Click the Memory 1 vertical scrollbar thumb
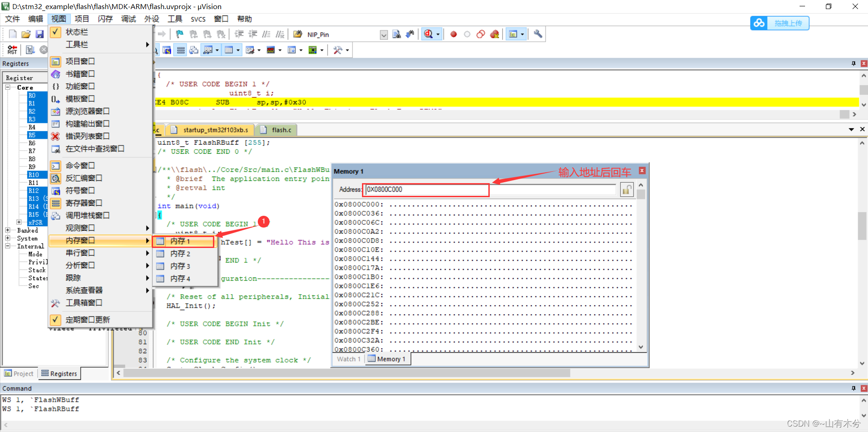868x432 pixels. point(641,194)
